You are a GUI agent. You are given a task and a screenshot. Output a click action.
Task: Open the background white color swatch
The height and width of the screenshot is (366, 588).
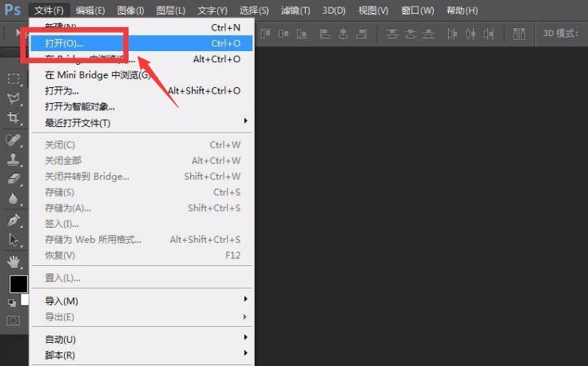coord(25,300)
